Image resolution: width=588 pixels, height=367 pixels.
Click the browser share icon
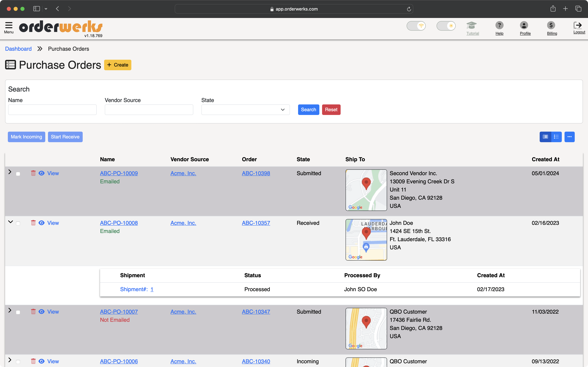553,9
